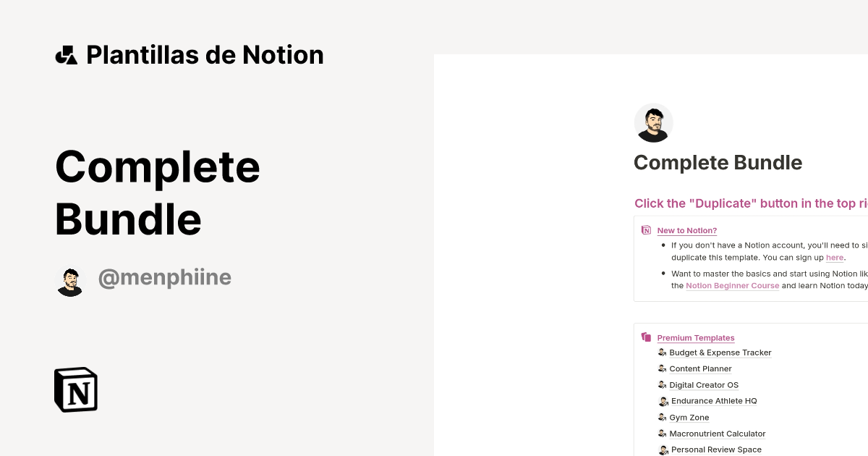The width and height of the screenshot is (868, 456).
Task: Open the Content Planner template link
Action: (x=700, y=368)
